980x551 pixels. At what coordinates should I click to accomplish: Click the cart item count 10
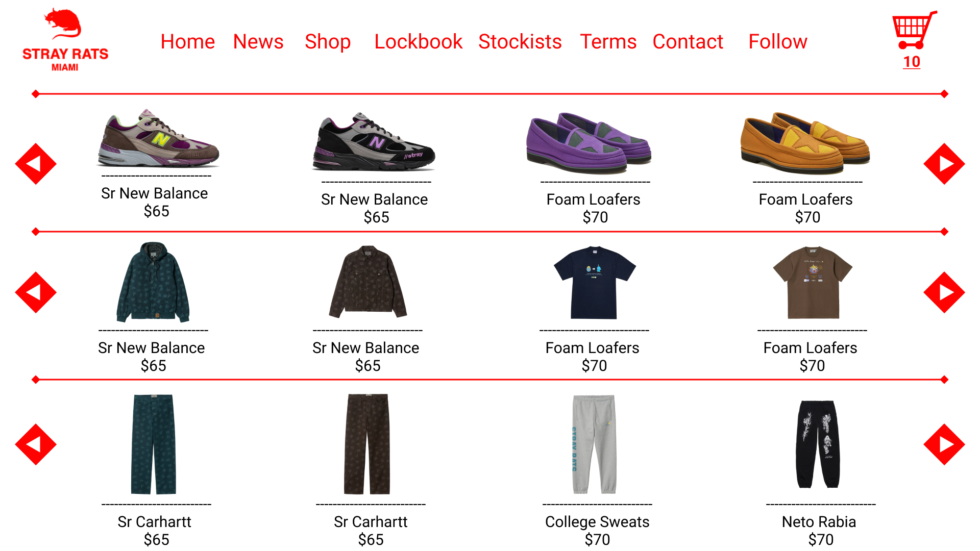912,62
